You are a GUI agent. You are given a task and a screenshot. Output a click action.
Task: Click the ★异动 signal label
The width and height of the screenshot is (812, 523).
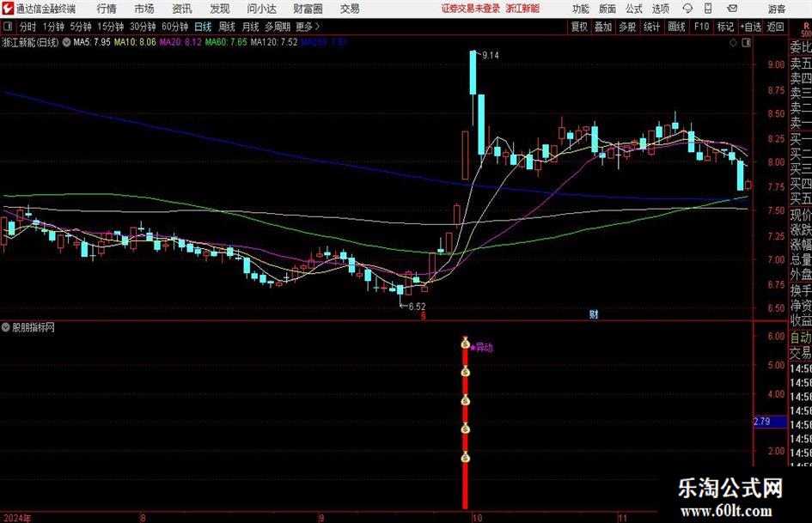point(481,348)
